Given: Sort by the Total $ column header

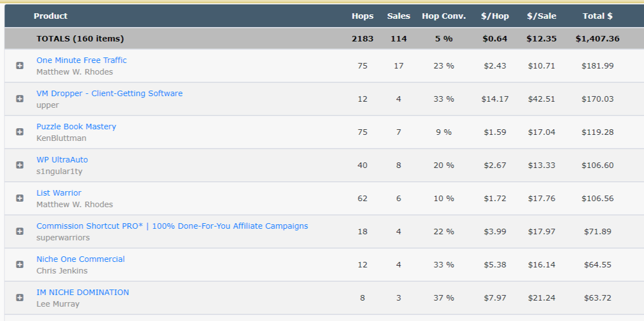Looking at the screenshot, I should pos(598,16).
